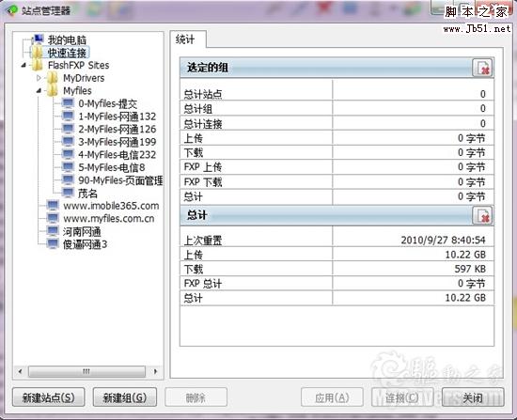Image resolution: width=517 pixels, height=420 pixels.
Task: Select FlashFXP Sites label in tree
Action: [78, 65]
